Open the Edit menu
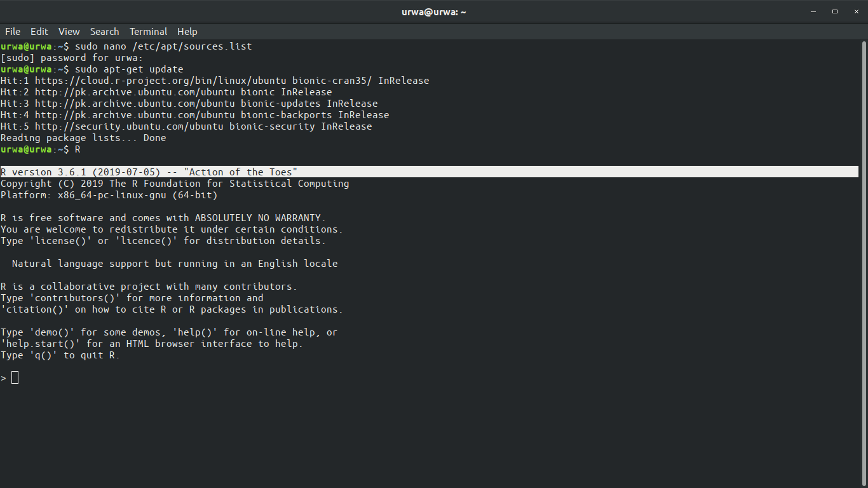The width and height of the screenshot is (868, 488). (39, 31)
